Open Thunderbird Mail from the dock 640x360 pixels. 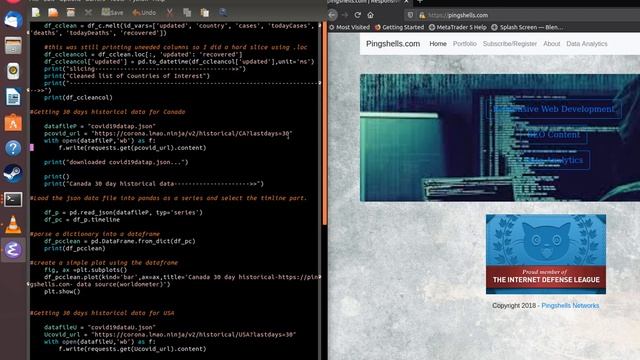(x=13, y=20)
